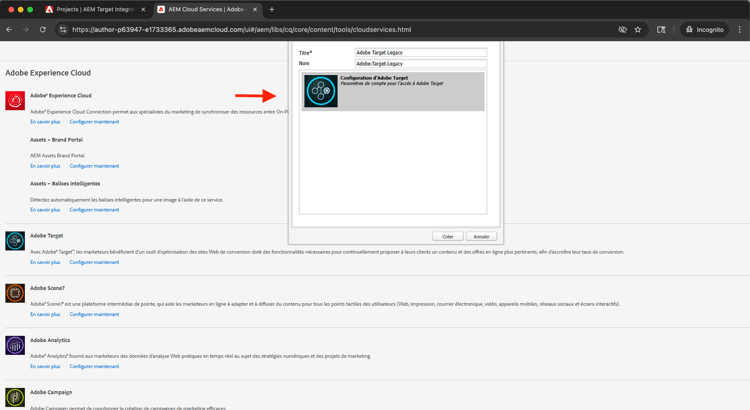This screenshot has width=750, height=410.
Task: Open the Chrome three-dot menu
Action: (x=740, y=30)
